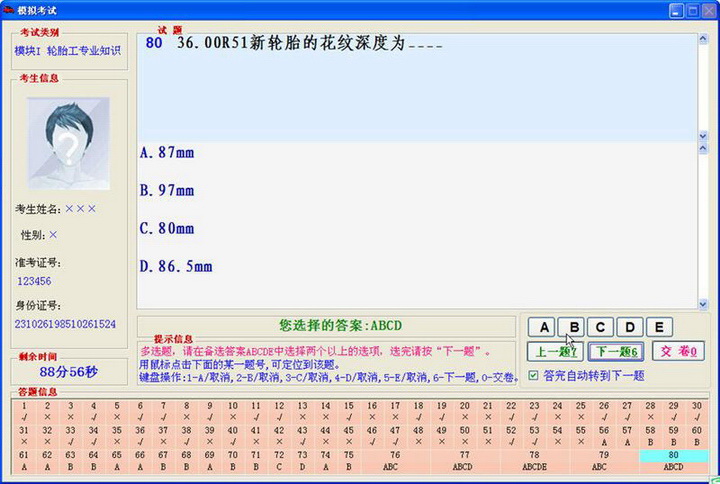Jump to question 30 in answer grid
This screenshot has height=484, width=720.
click(x=697, y=411)
